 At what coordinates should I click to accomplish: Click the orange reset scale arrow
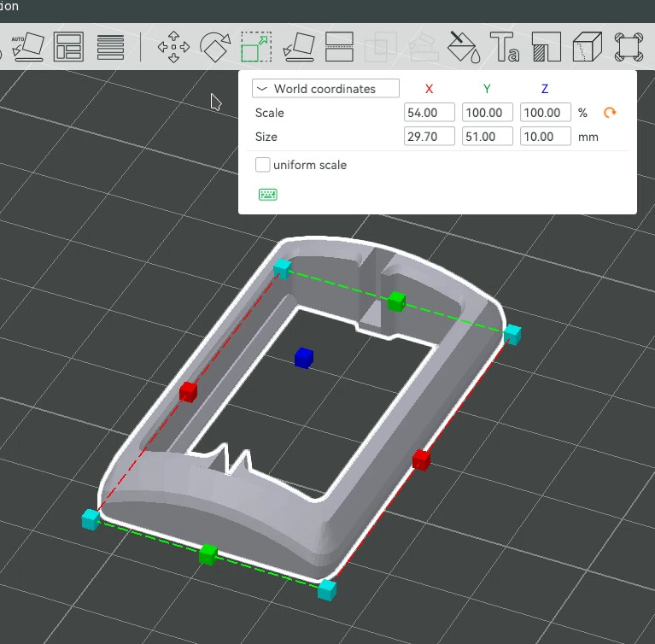click(x=610, y=113)
